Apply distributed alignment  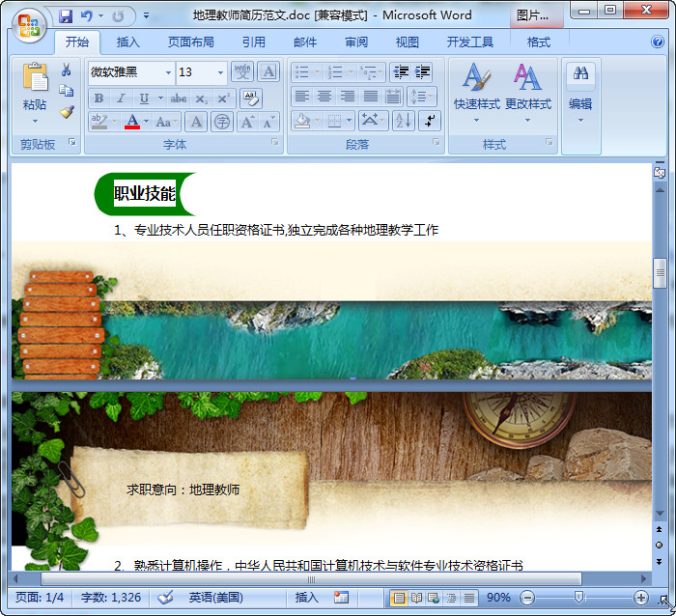393,97
